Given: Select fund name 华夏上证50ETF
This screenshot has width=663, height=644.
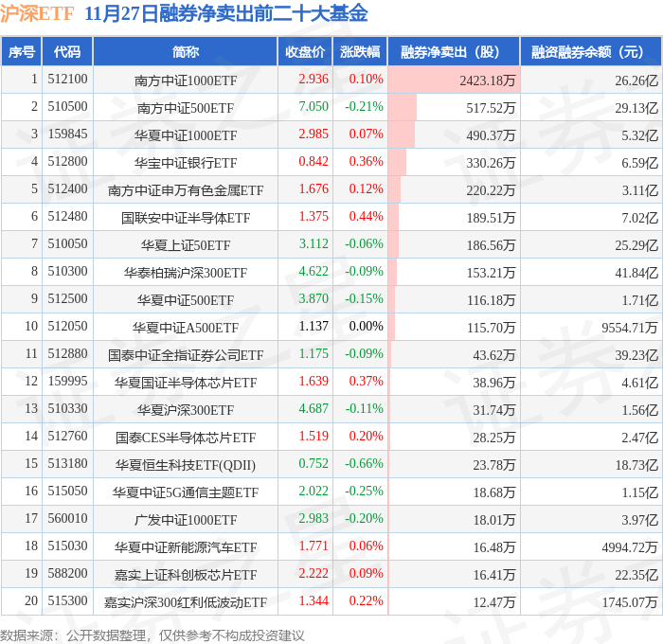Looking at the screenshot, I should pos(186,245).
